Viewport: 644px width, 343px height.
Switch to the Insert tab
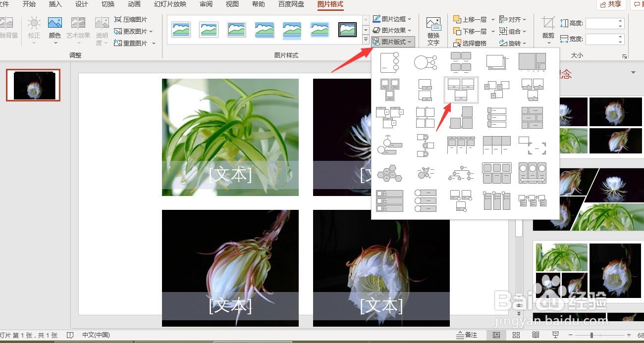tap(55, 4)
